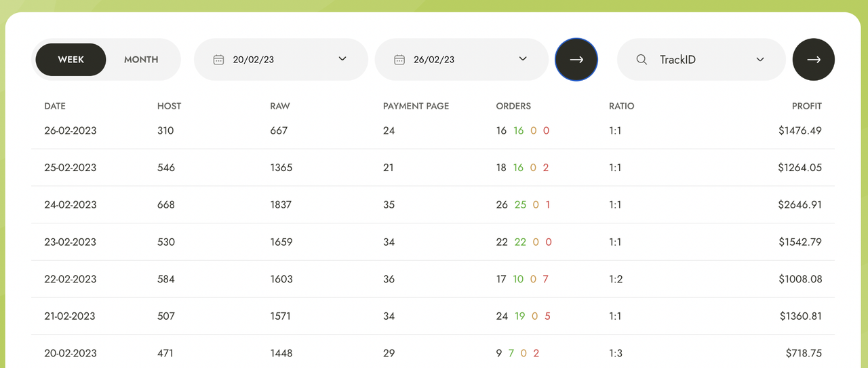This screenshot has width=868, height=368.
Task: Click the $2646.91 profit value
Action: [800, 204]
